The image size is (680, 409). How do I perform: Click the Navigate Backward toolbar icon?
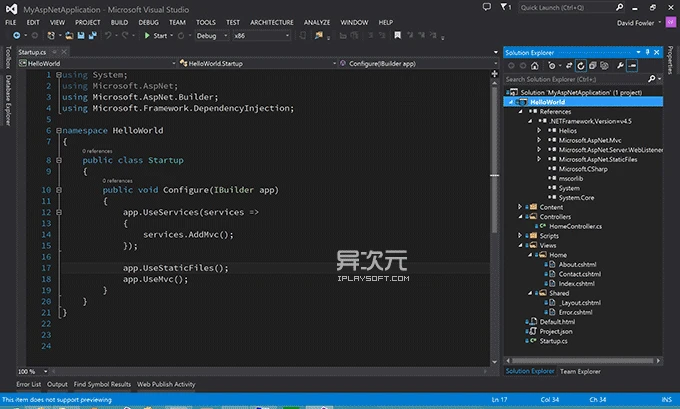coord(16,36)
